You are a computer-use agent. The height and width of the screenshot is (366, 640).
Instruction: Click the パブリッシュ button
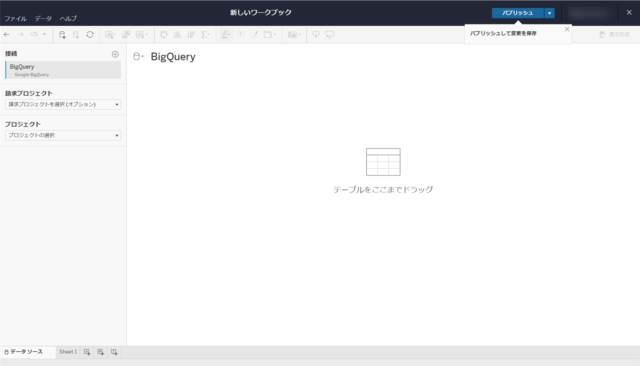pyautogui.click(x=518, y=13)
